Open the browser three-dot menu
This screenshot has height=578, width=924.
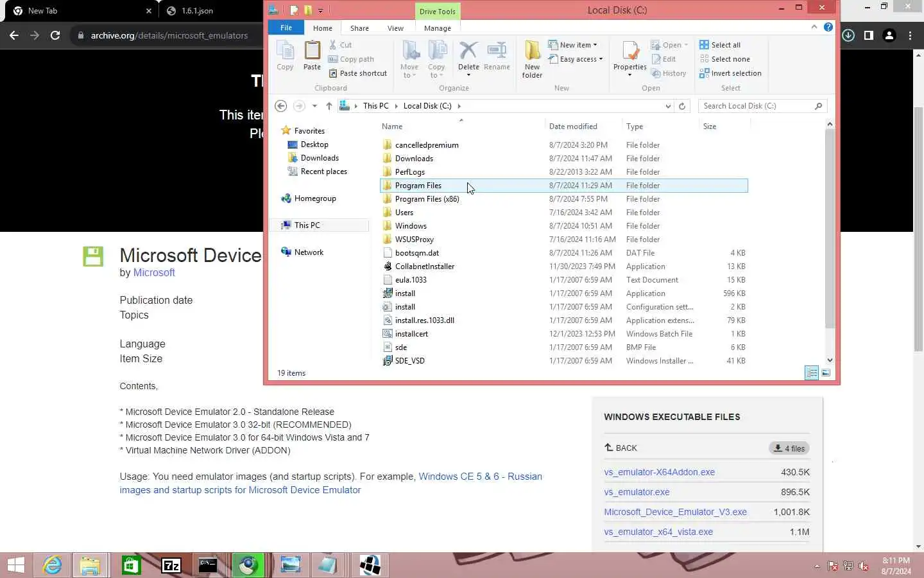[x=910, y=35]
